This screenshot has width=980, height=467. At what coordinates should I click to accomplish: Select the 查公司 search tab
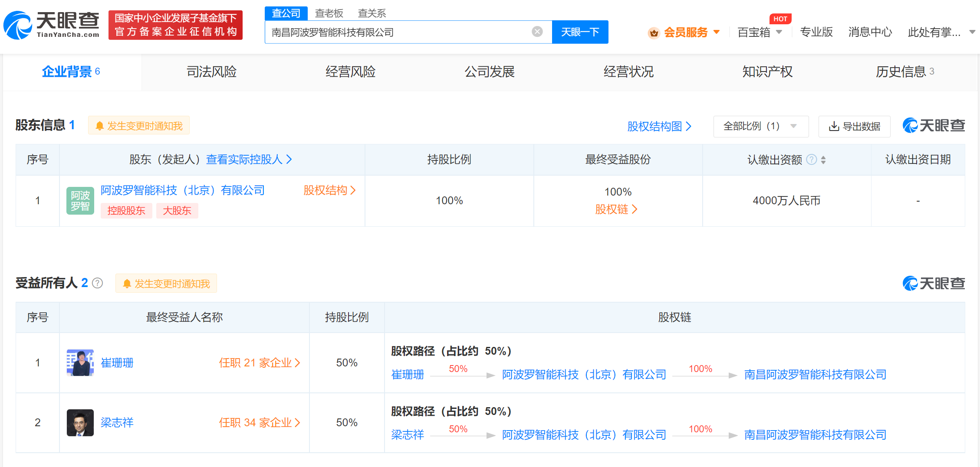(286, 13)
